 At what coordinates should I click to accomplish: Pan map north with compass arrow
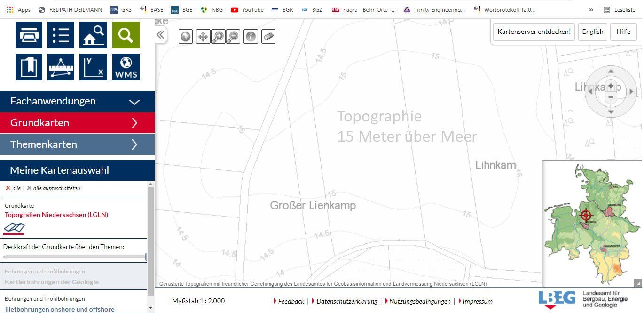[611, 71]
